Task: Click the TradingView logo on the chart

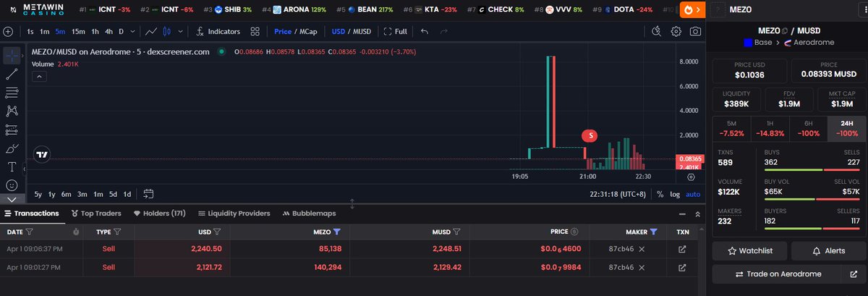Action: 42,154
